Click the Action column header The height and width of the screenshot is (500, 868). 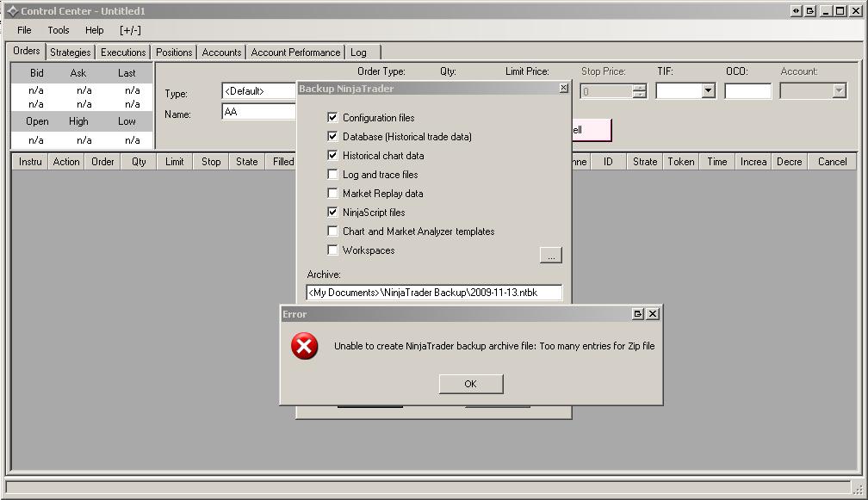tap(65, 162)
